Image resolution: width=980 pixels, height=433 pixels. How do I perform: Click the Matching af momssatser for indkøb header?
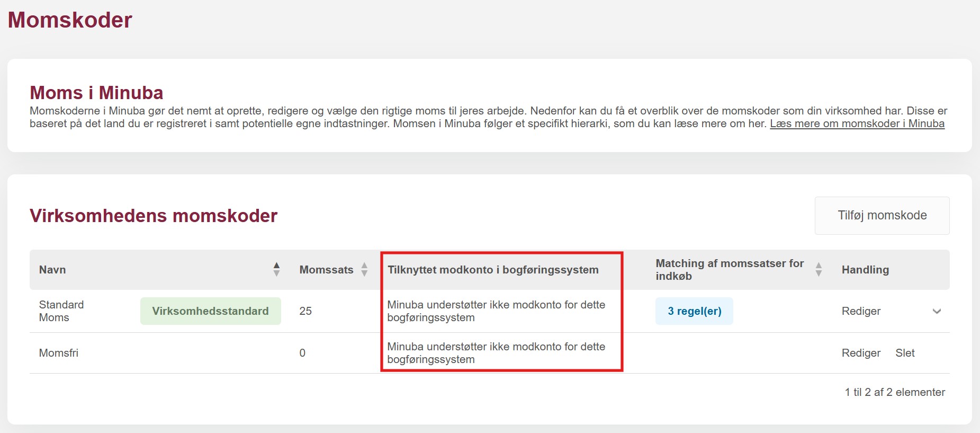click(x=729, y=270)
